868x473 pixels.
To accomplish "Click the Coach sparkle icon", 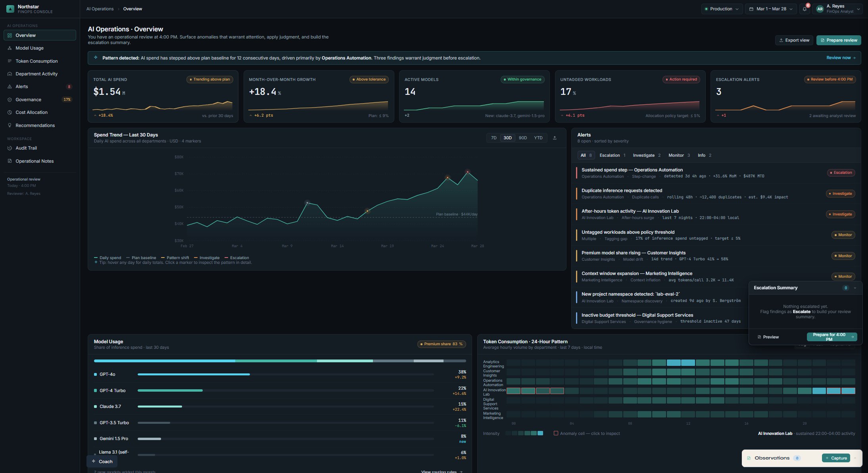I will (94, 461).
